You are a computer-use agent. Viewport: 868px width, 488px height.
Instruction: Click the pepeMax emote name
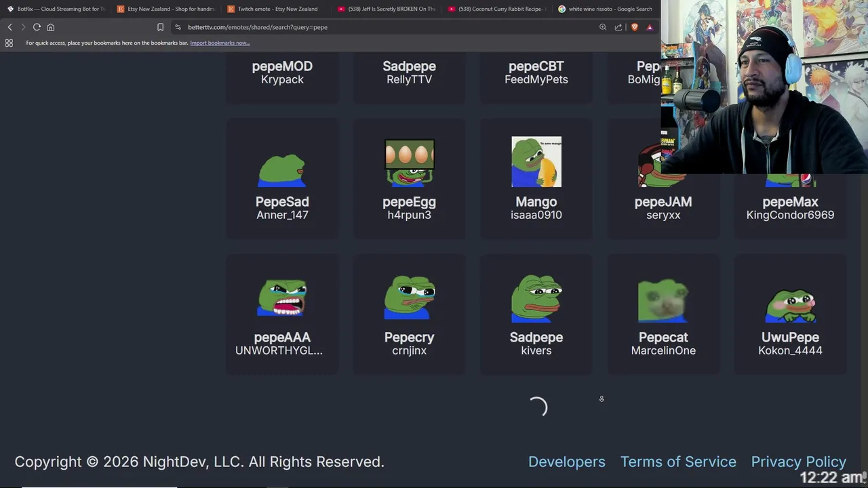[790, 202]
